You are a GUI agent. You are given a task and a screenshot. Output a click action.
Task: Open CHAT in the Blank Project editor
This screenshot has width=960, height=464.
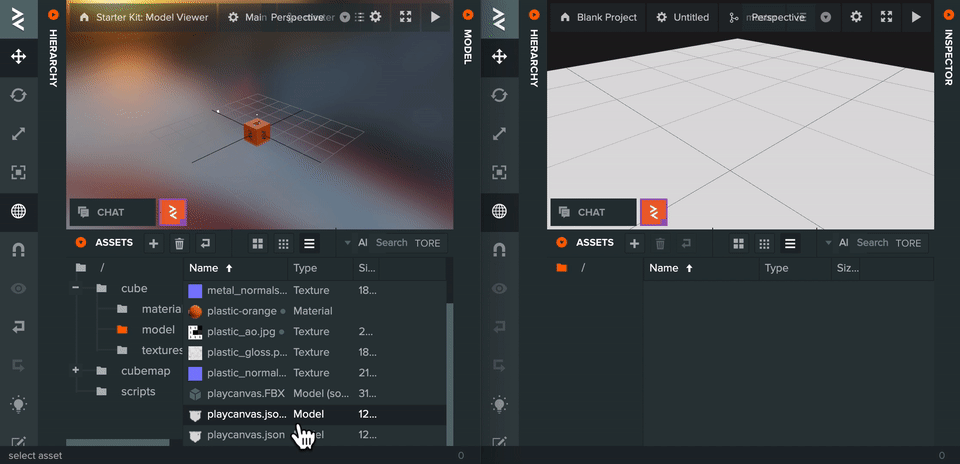[x=594, y=212]
